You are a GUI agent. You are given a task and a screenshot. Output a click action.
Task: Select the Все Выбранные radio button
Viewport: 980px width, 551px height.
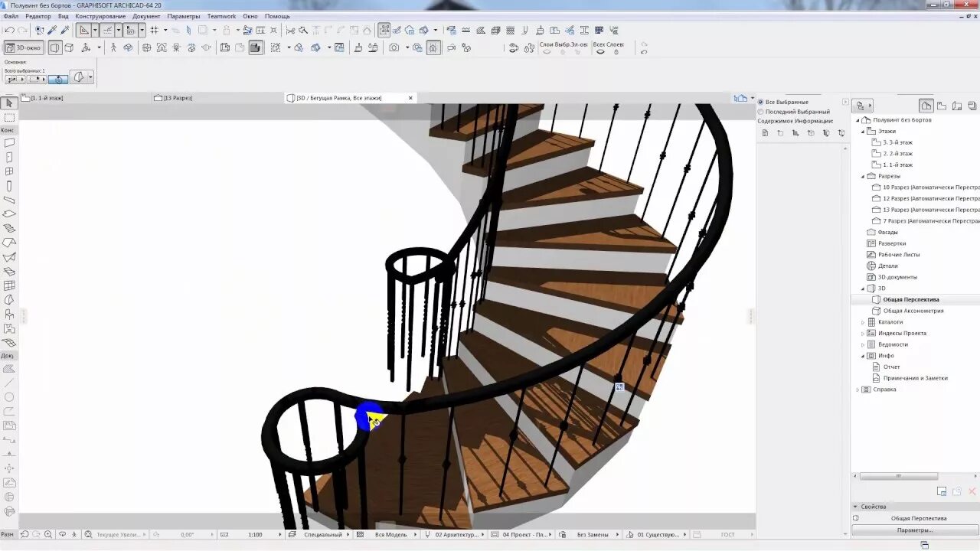point(761,102)
